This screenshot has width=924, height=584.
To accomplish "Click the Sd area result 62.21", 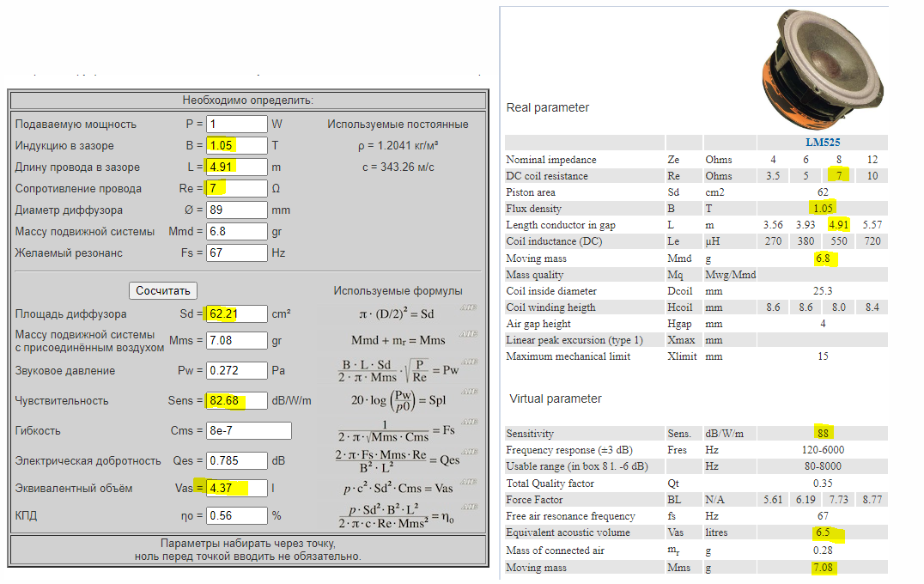I will 237,314.
